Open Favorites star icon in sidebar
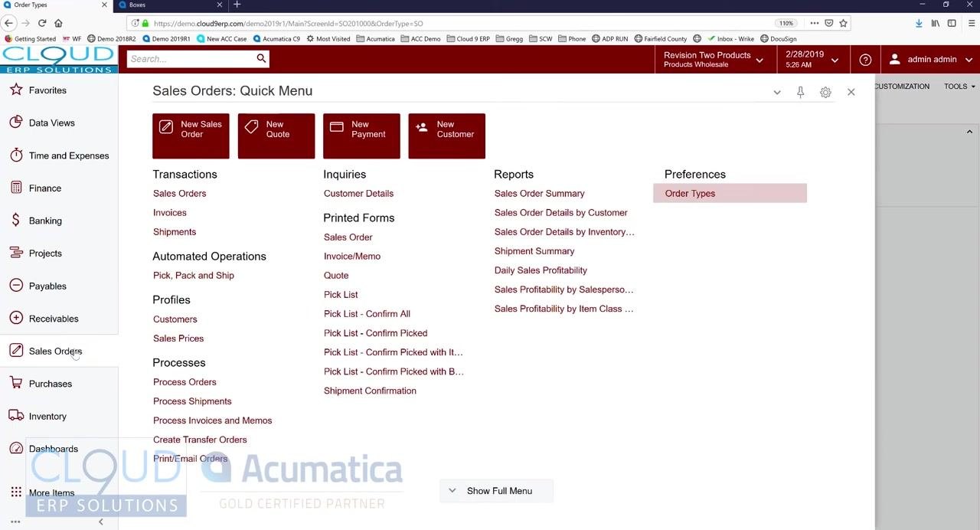 click(x=16, y=90)
